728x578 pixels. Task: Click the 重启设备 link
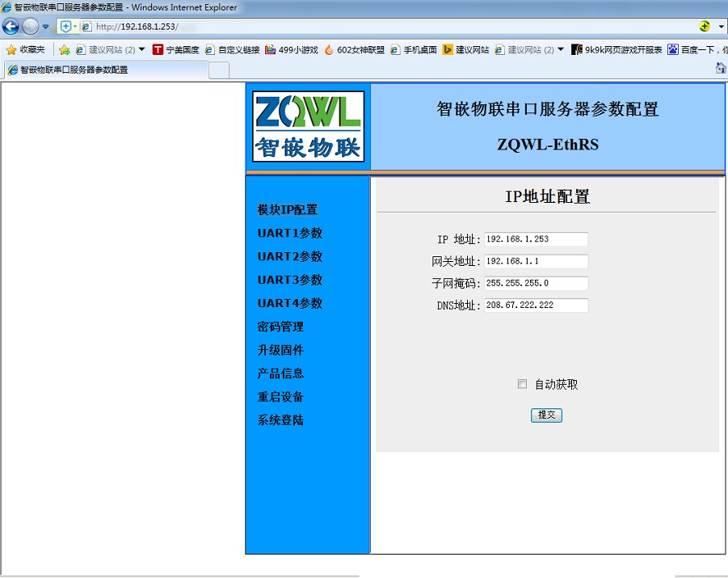tap(280, 397)
